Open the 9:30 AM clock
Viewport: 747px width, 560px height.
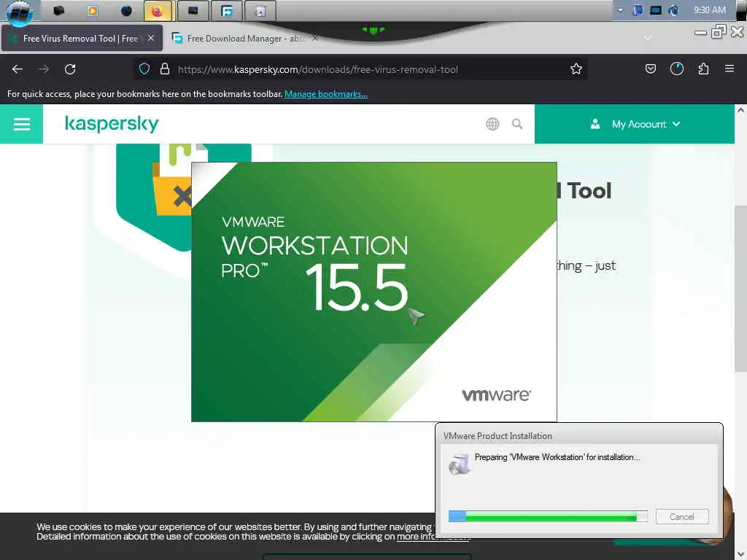pyautogui.click(x=709, y=10)
